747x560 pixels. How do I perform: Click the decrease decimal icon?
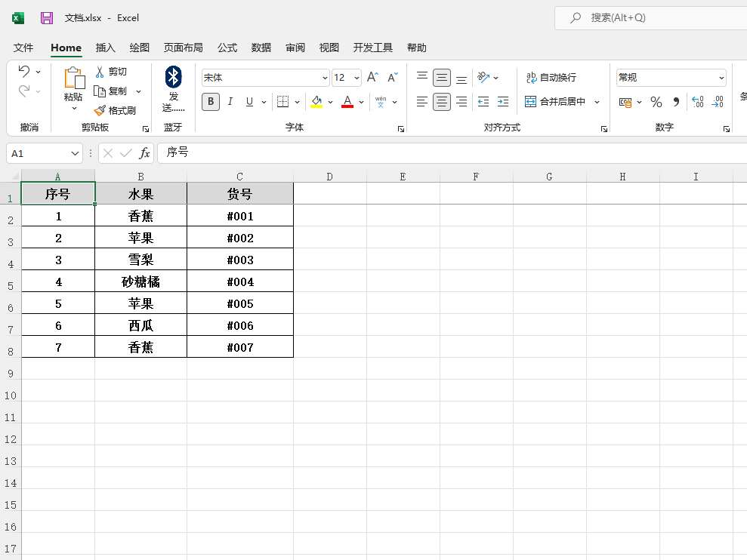click(x=718, y=102)
